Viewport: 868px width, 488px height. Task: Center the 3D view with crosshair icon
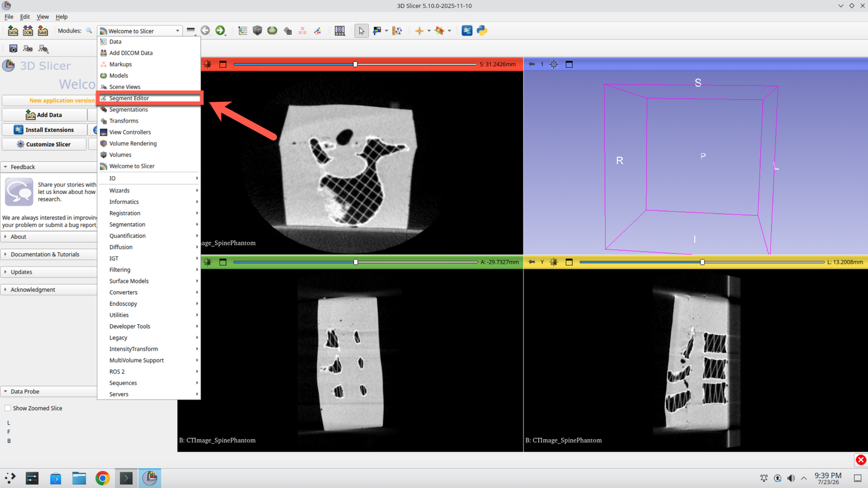tap(554, 64)
